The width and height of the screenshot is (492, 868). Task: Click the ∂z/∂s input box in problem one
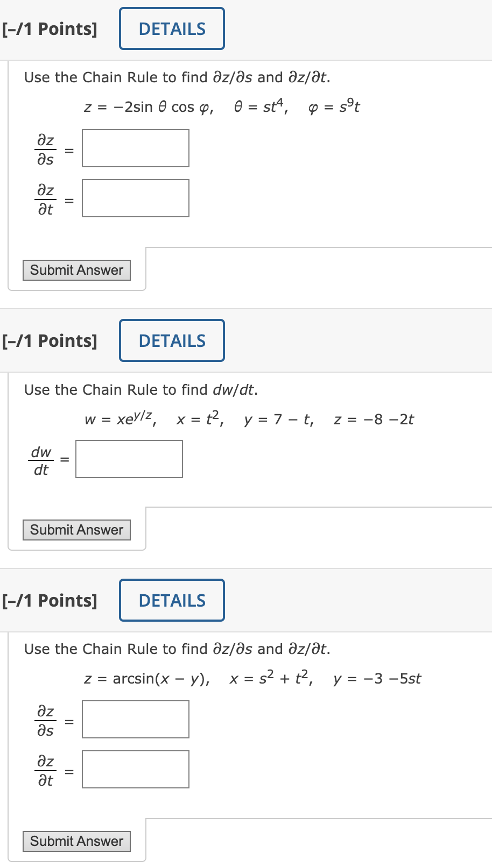135,148
